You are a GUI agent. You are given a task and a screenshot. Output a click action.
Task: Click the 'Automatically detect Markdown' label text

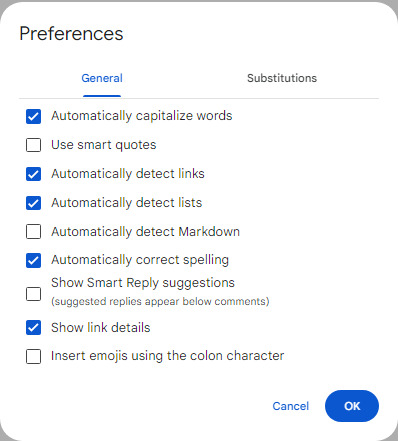[x=145, y=232]
